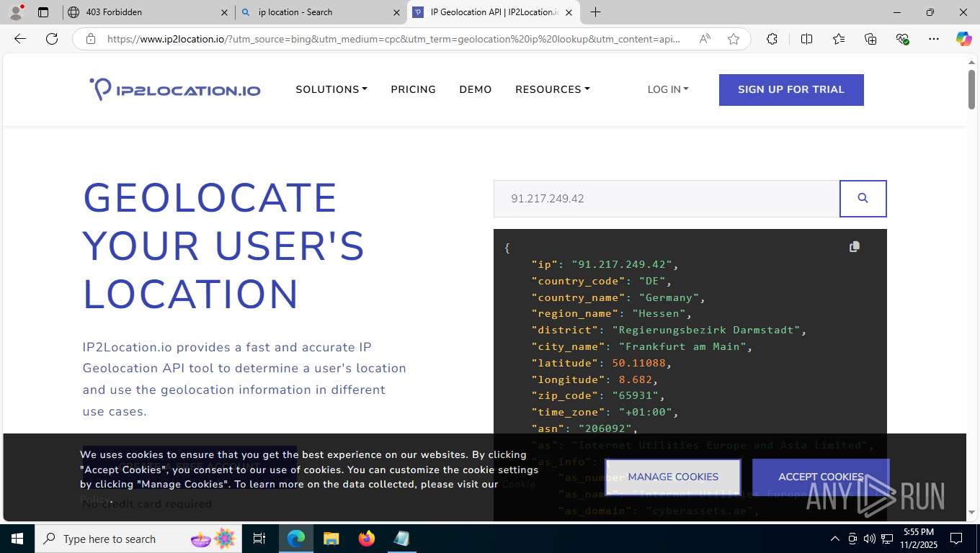The width and height of the screenshot is (980, 553).
Task: Open the Extensions puzzle icon
Action: click(772, 39)
